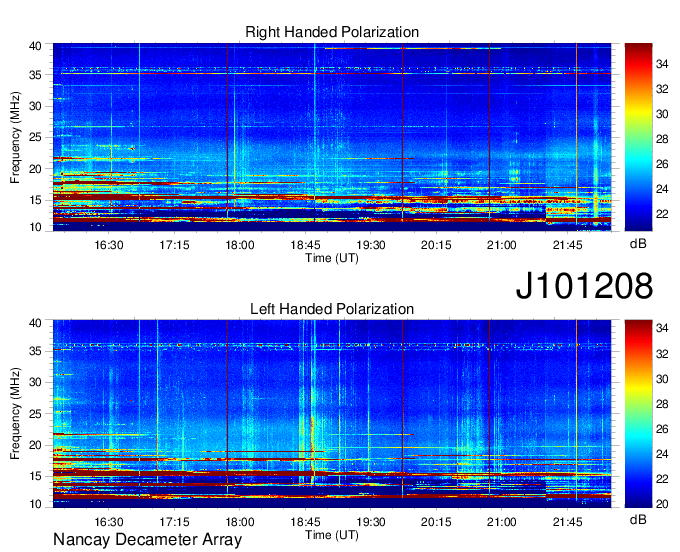Click the Right Handed plot's dB color bar
680x552 pixels.
[638, 137]
